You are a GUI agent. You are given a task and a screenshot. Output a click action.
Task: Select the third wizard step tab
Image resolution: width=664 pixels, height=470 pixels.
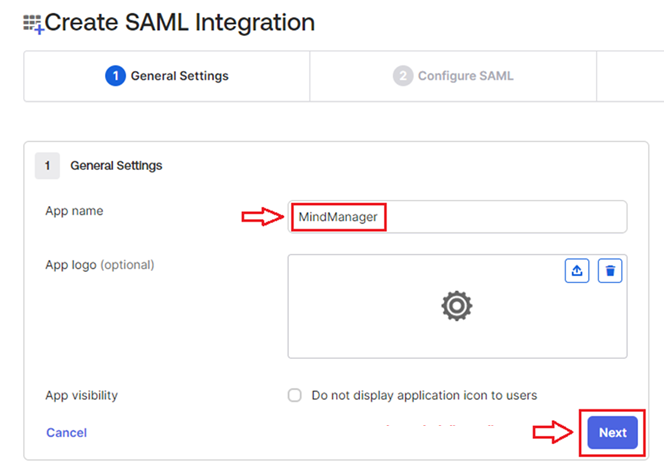(631, 76)
